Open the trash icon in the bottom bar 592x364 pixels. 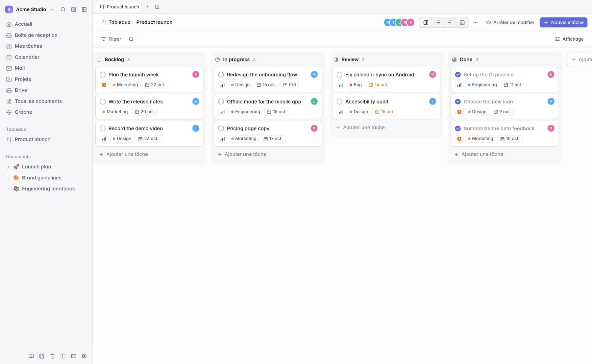[52, 356]
